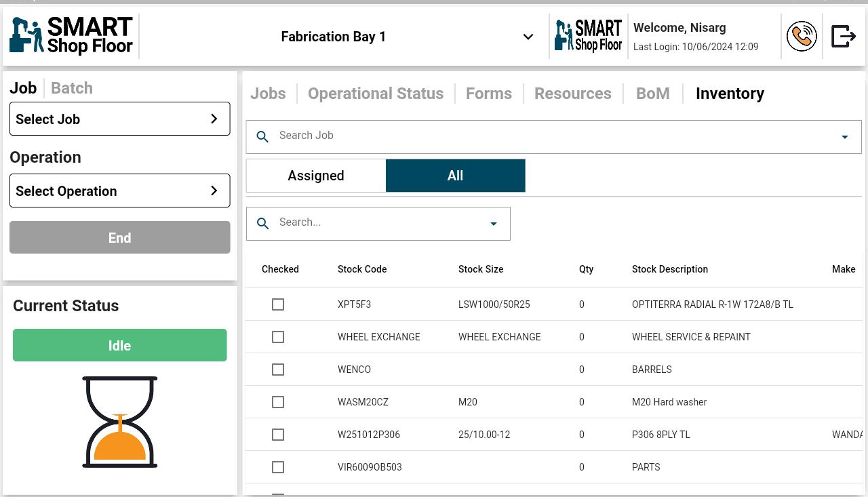Viewport: 868px width, 497px height.
Task: Click the magnifier icon beside Search... field
Action: (262, 223)
